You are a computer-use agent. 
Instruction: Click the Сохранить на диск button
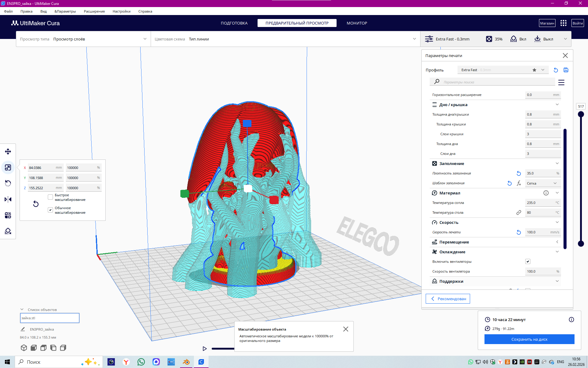[x=529, y=339]
